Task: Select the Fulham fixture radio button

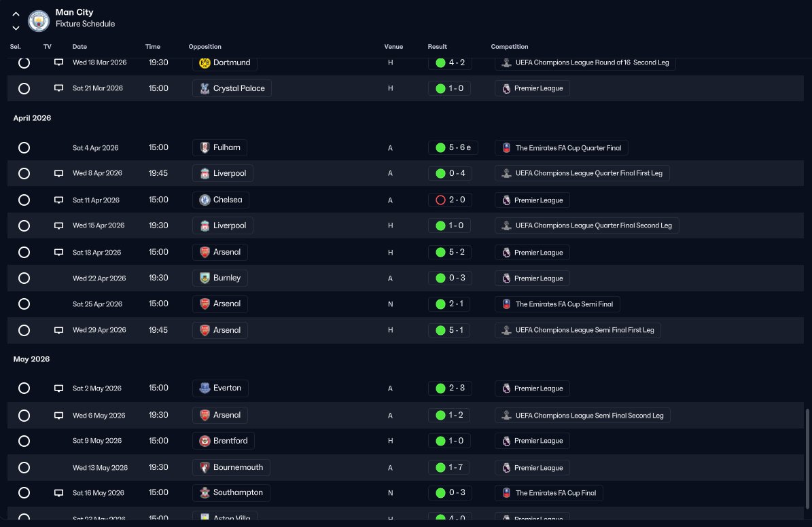Action: pos(24,147)
